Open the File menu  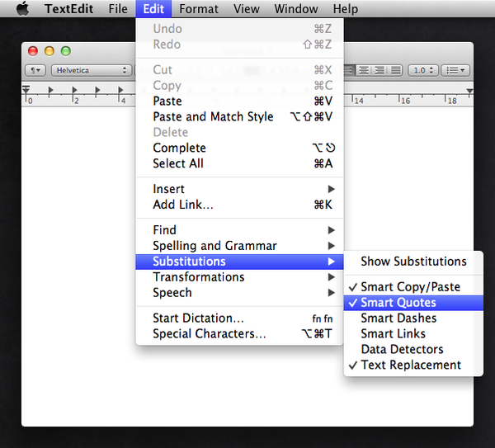pos(118,9)
